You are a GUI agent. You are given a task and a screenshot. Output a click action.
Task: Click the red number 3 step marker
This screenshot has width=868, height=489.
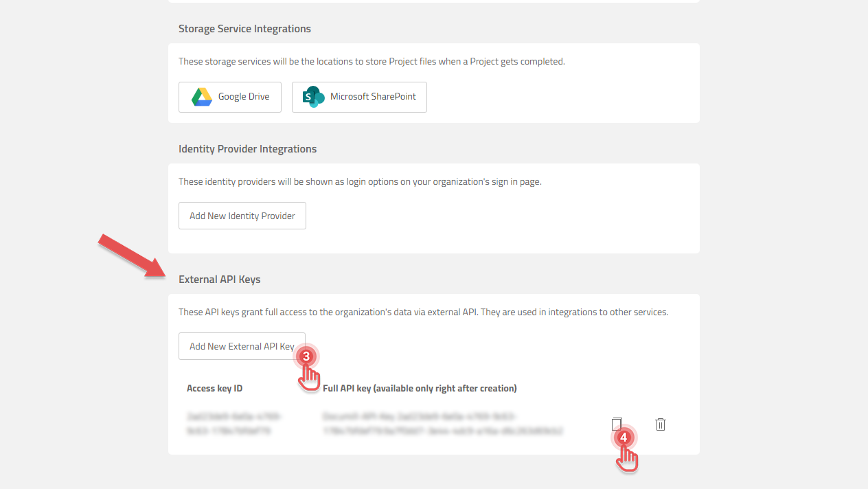click(x=306, y=356)
